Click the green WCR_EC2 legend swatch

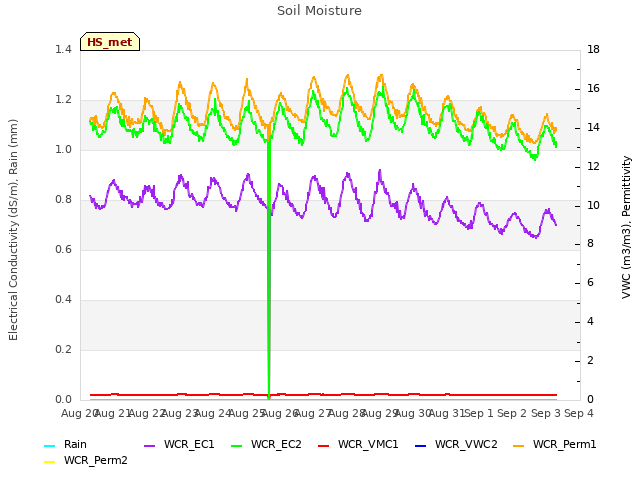point(237,446)
